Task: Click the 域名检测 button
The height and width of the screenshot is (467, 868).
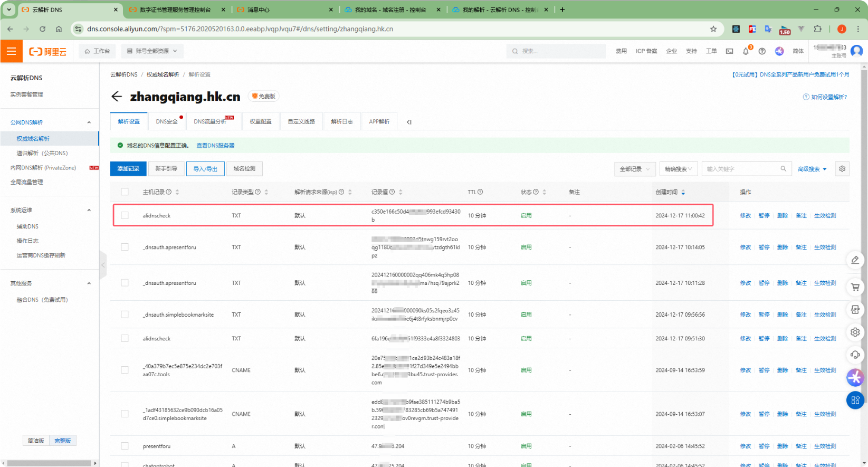Action: click(x=244, y=169)
